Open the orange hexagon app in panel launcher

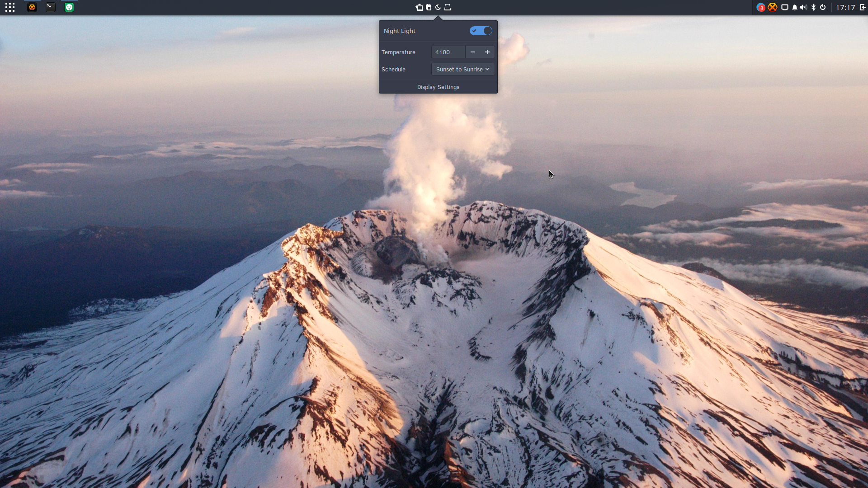tap(32, 7)
